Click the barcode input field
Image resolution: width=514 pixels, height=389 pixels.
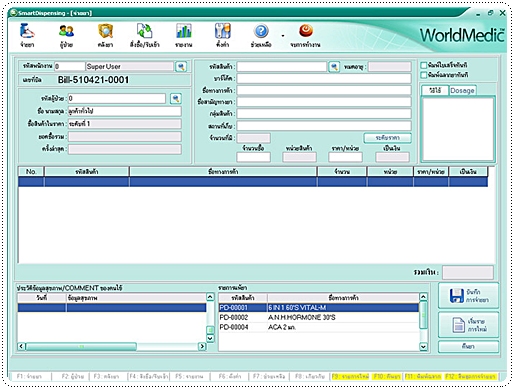[x=324, y=79]
